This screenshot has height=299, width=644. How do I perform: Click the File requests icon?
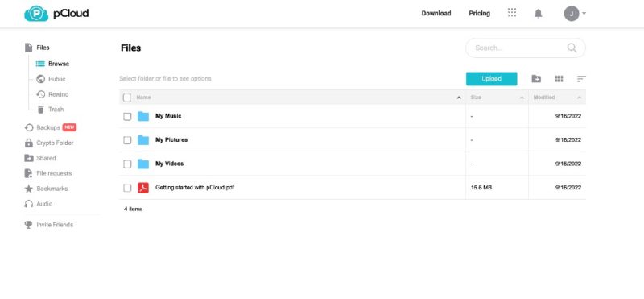coord(28,173)
